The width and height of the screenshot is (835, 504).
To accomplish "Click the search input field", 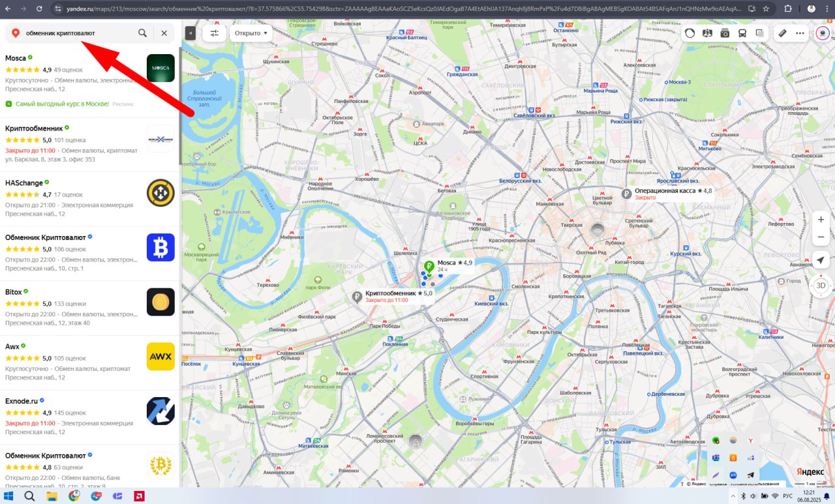I will [78, 33].
